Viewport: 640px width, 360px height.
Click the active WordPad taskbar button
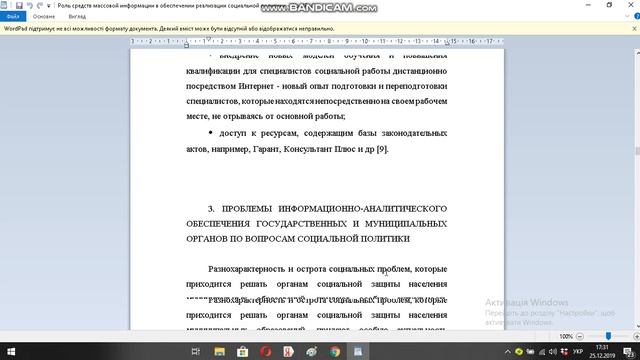point(358,351)
